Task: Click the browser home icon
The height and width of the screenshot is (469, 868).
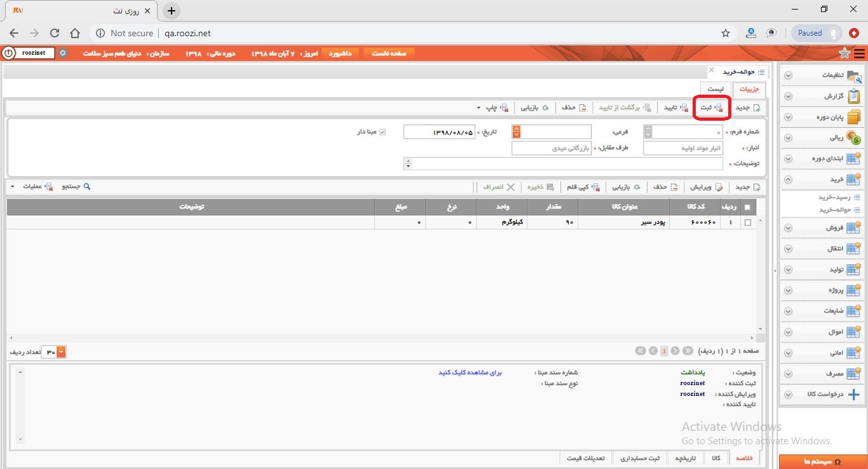Action: [75, 33]
